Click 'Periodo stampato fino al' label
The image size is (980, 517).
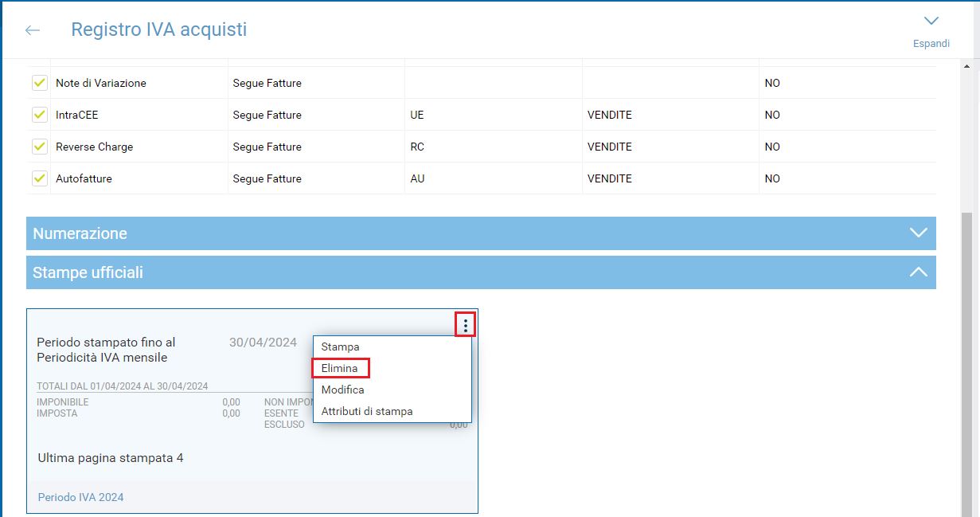(x=106, y=343)
